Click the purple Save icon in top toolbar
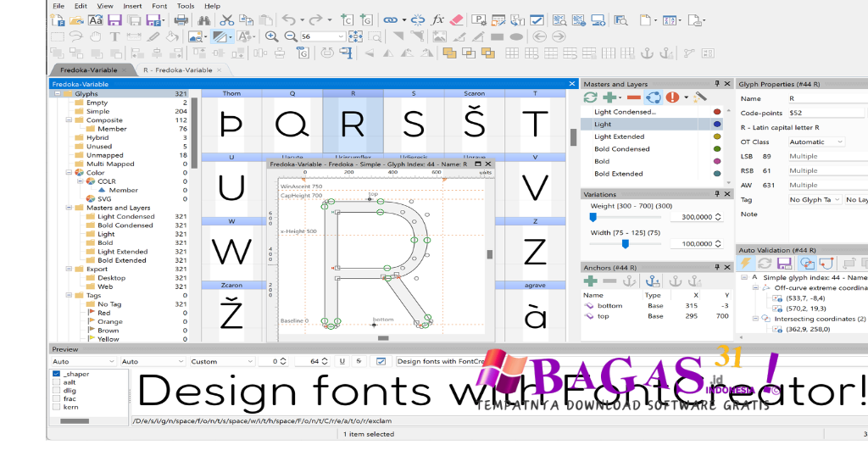Screen dimensions: 868x456 [x=114, y=20]
